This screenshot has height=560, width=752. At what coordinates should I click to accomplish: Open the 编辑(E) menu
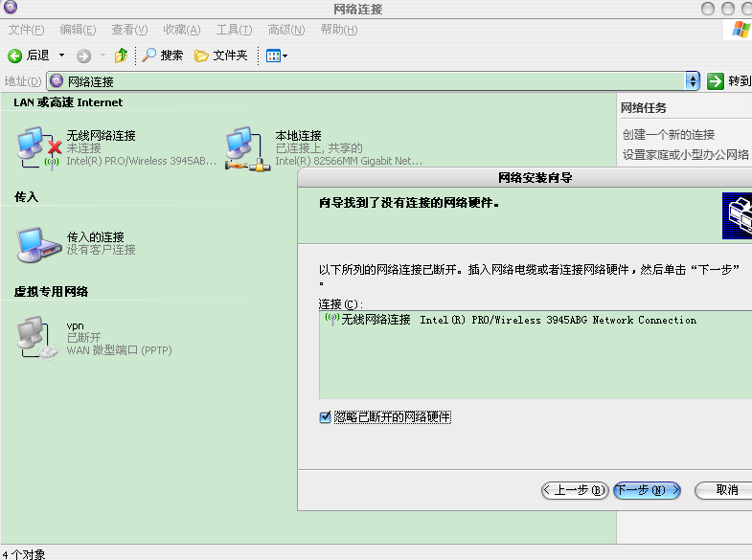coord(78,30)
